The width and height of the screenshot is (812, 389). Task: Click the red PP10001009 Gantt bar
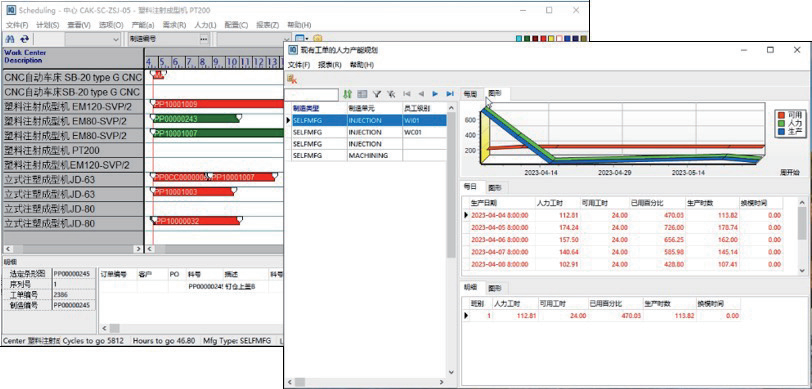(x=218, y=104)
